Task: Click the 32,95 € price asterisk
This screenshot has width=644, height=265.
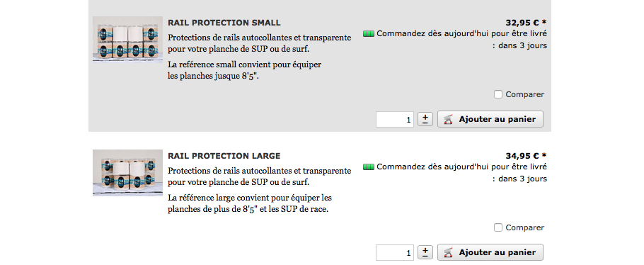Action: point(544,22)
